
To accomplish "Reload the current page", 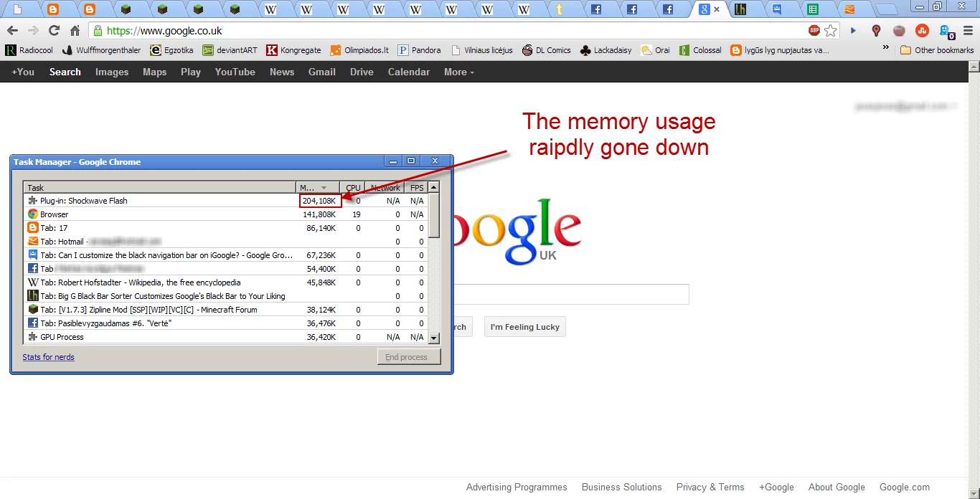I will (54, 31).
